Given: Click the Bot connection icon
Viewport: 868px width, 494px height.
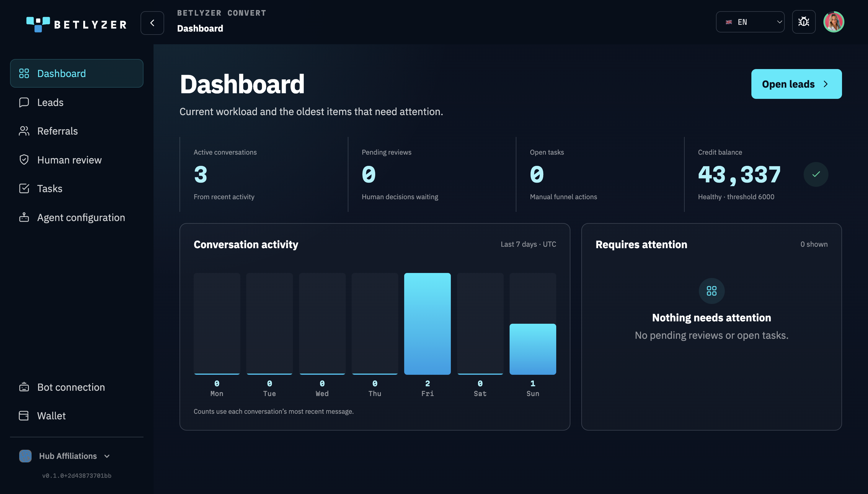Looking at the screenshot, I should pos(24,387).
